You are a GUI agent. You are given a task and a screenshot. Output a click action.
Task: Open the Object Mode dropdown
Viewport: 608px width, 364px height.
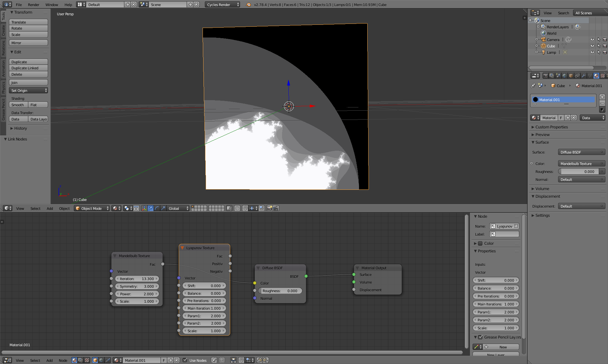[92, 209]
